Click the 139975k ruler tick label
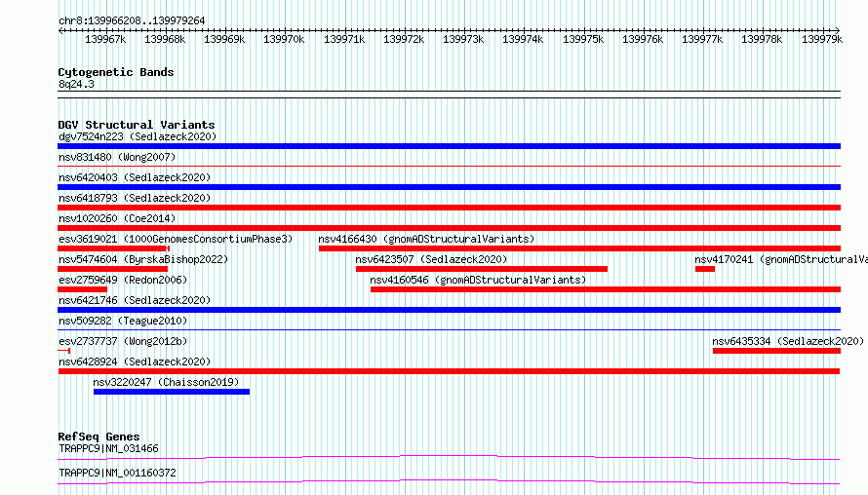 tap(583, 40)
